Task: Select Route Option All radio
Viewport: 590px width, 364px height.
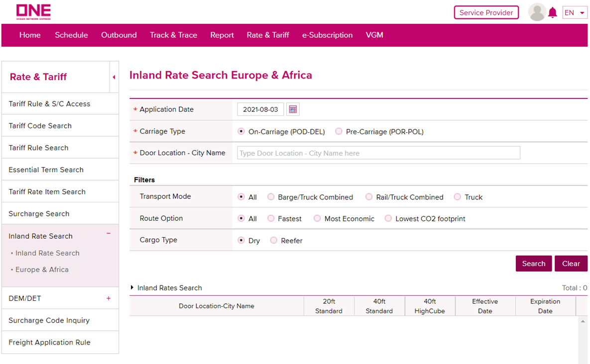Action: point(241,218)
